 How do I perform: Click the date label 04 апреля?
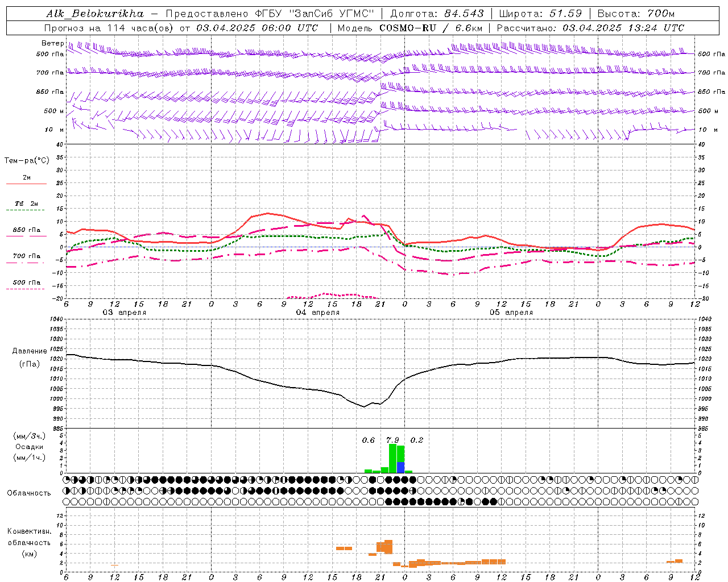318,313
